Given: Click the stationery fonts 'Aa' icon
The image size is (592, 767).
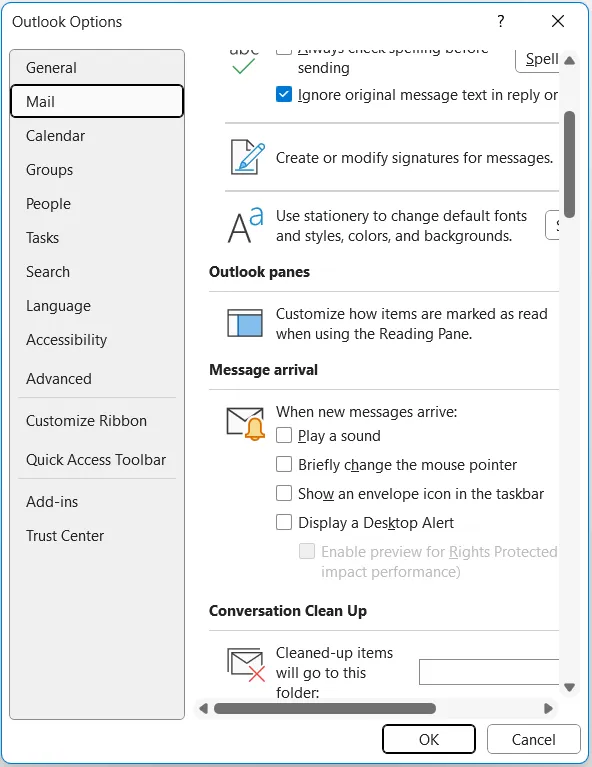Looking at the screenshot, I should pyautogui.click(x=246, y=226).
